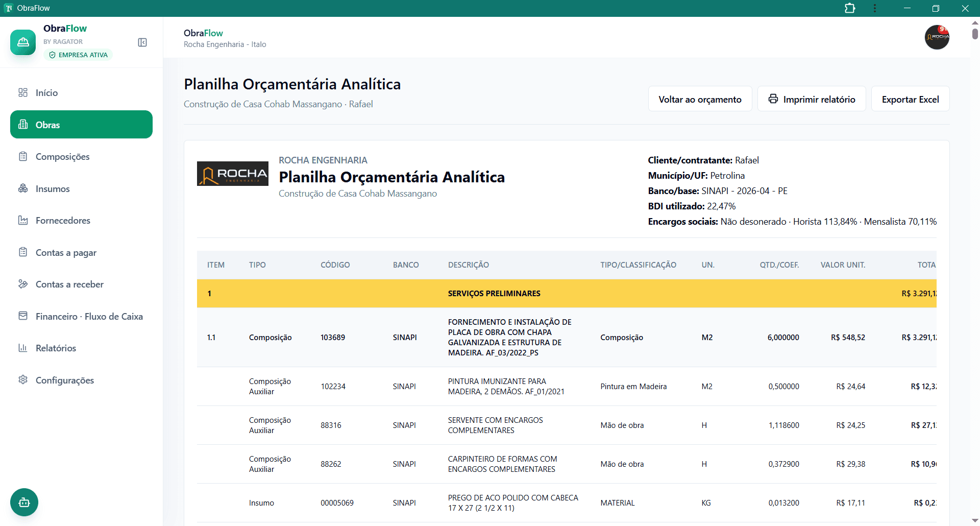
Task: Open Contas a receber section
Action: tap(81, 284)
